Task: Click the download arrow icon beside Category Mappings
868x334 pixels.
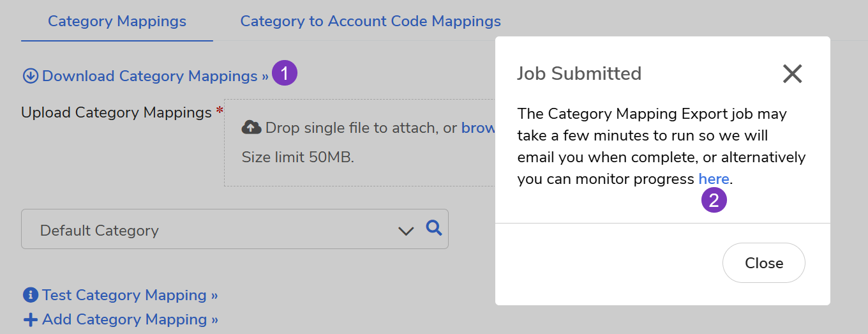Action: 30,76
